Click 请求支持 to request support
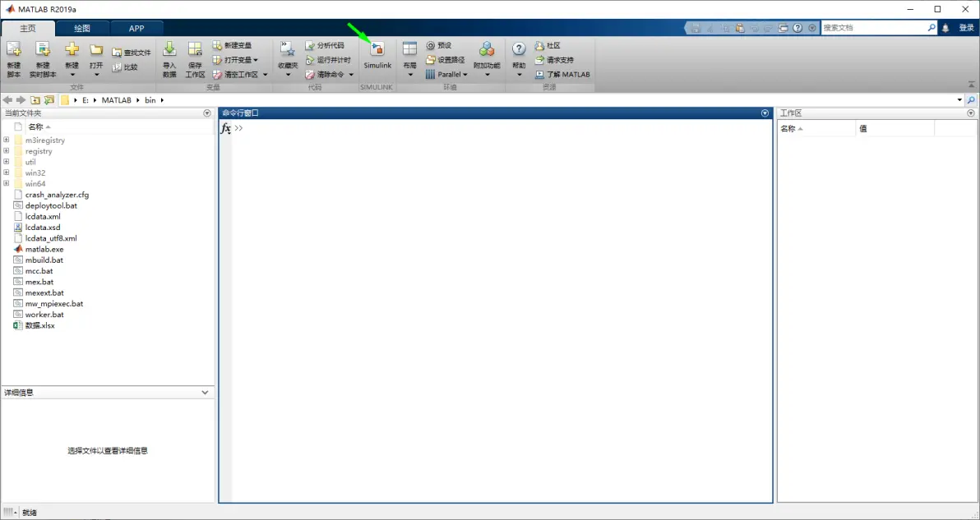The height and width of the screenshot is (520, 980). pos(554,60)
